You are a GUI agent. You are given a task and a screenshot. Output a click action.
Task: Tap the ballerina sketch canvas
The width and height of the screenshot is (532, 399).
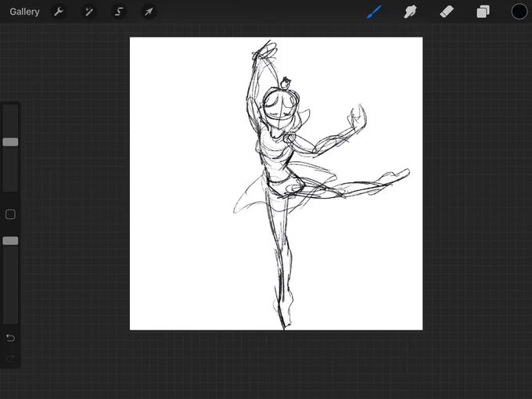[x=276, y=184]
